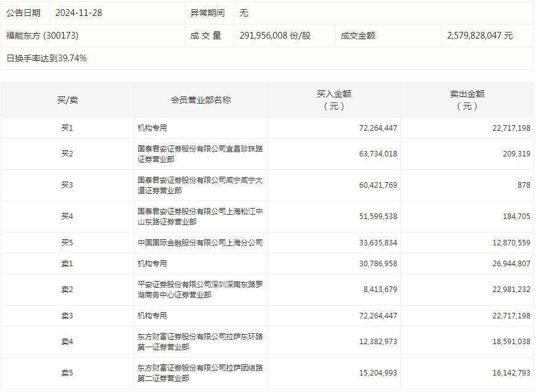Select the 卖1 row label
The height and width of the screenshot is (392, 536).
(x=68, y=264)
